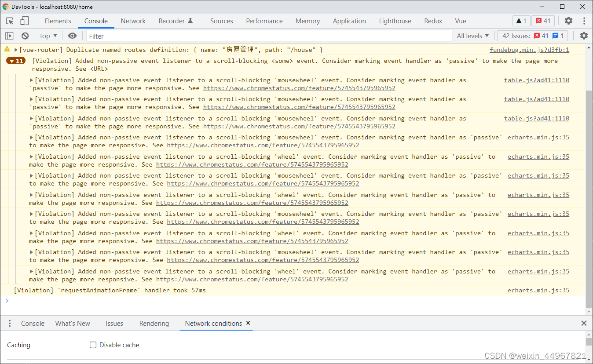Screen dimensions: 593x364
Task: Open the fundebug.min.js source link
Action: [x=529, y=50]
